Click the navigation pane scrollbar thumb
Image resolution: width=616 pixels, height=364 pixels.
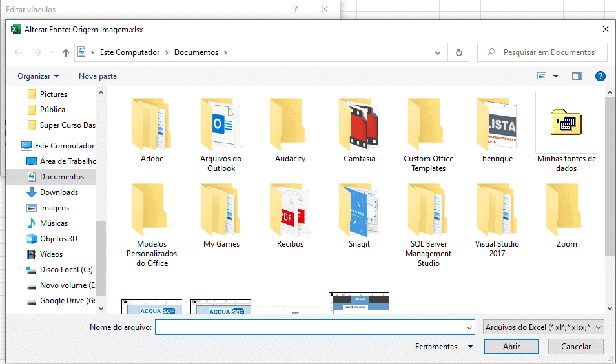101,258
